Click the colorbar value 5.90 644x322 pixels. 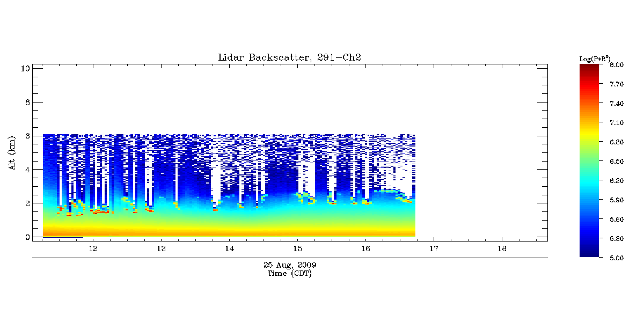pos(616,200)
